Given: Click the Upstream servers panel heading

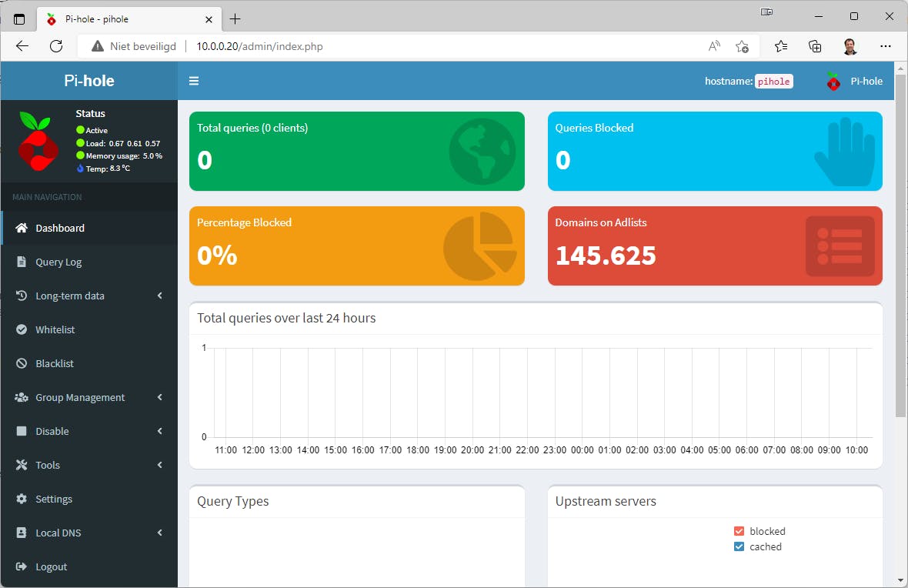Looking at the screenshot, I should [x=606, y=501].
